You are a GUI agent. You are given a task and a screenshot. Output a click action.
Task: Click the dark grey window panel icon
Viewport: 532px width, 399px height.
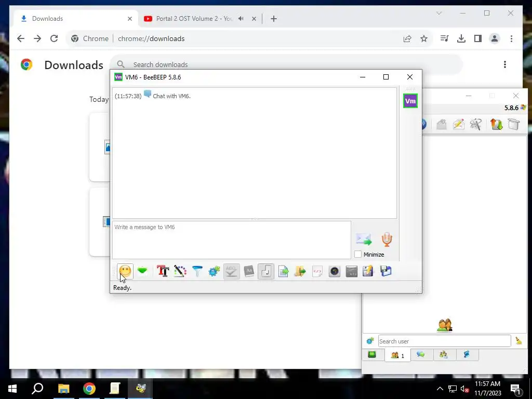click(x=352, y=271)
